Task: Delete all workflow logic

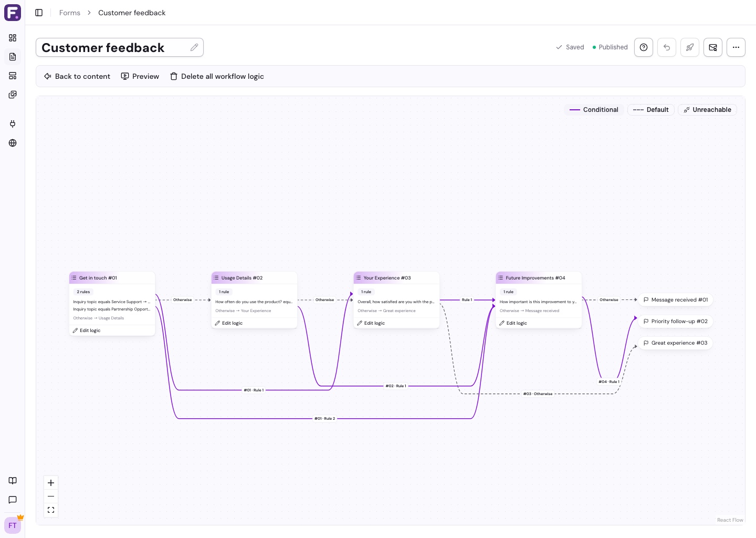Action: 217,76
